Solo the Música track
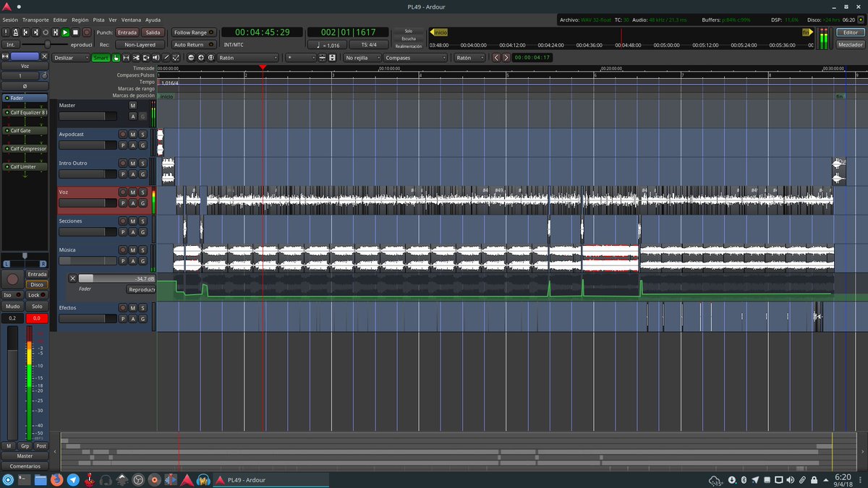The image size is (868, 488). 142,250
